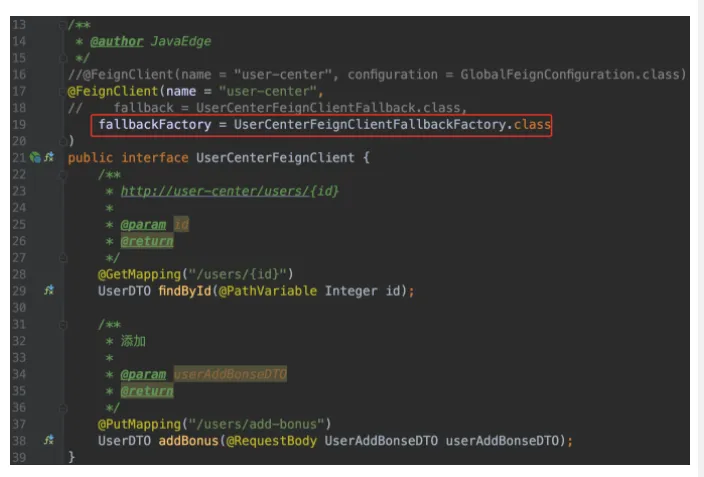Click line number 30 in the gutter
The width and height of the screenshot is (704, 477).
coord(19,308)
